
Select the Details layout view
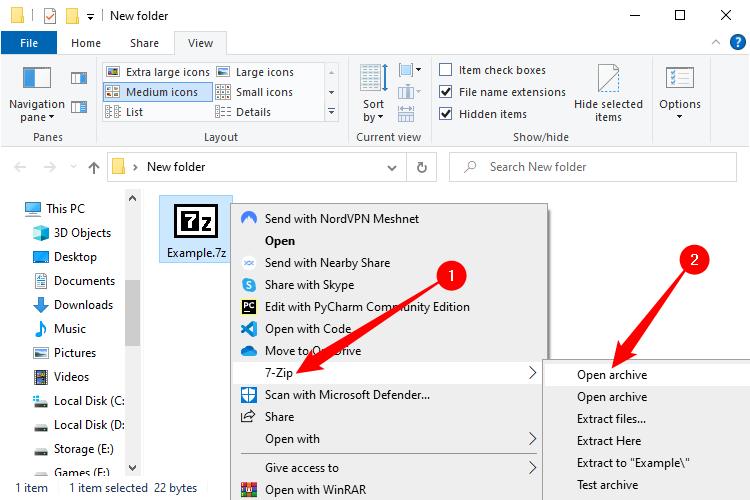[x=252, y=112]
